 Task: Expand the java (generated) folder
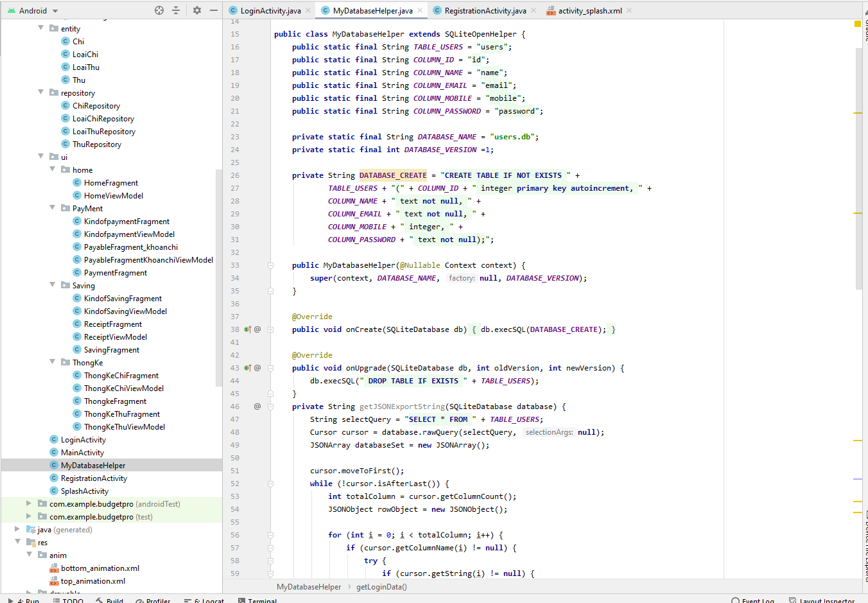coord(17,529)
